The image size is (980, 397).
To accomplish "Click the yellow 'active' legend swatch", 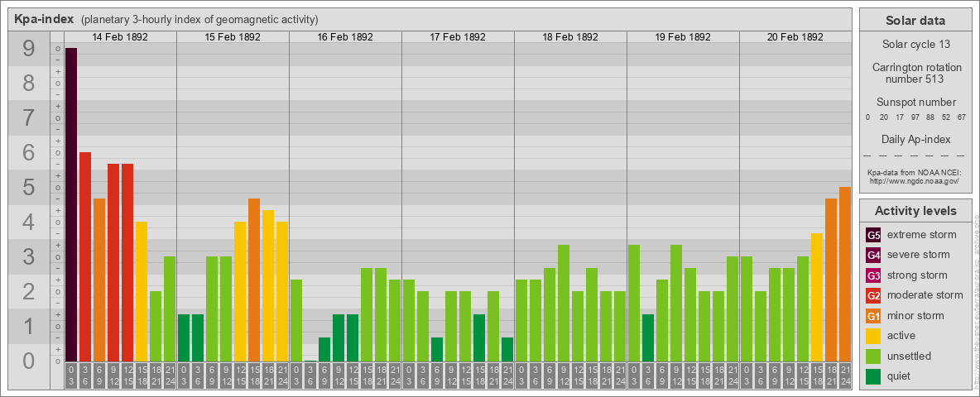I will (x=873, y=336).
